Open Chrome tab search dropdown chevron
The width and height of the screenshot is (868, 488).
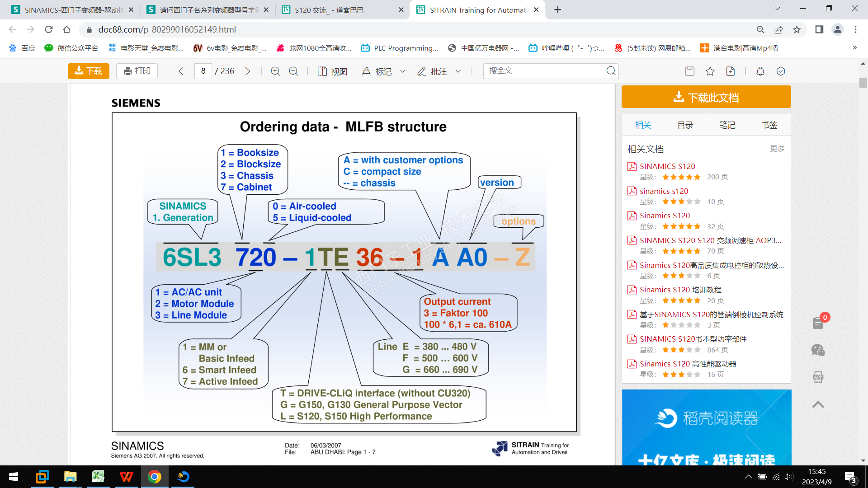point(777,9)
